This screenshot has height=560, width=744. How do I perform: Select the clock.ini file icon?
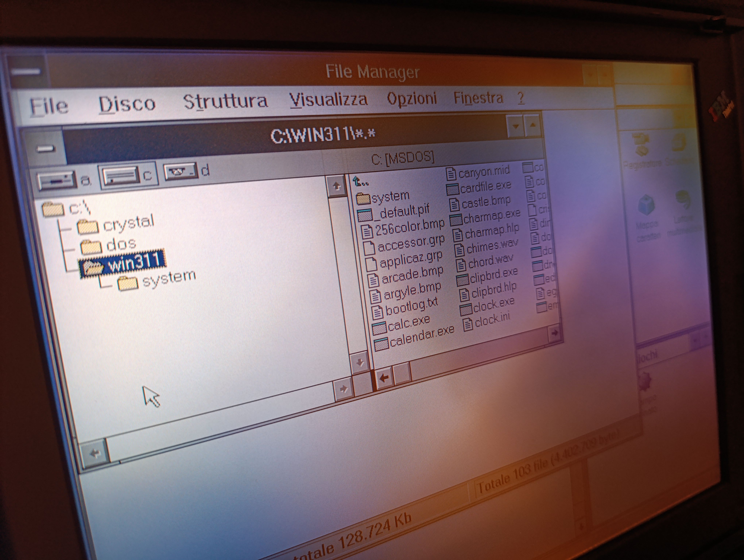(468, 324)
